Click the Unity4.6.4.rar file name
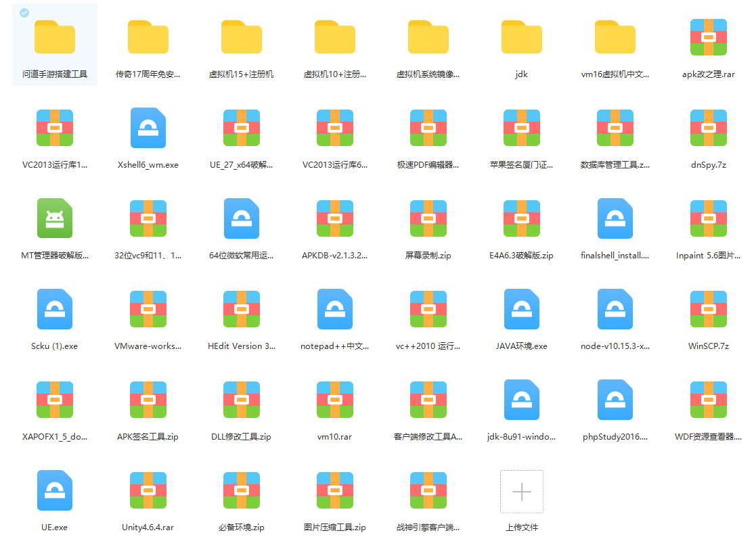This screenshot has width=756, height=537. coord(148,528)
